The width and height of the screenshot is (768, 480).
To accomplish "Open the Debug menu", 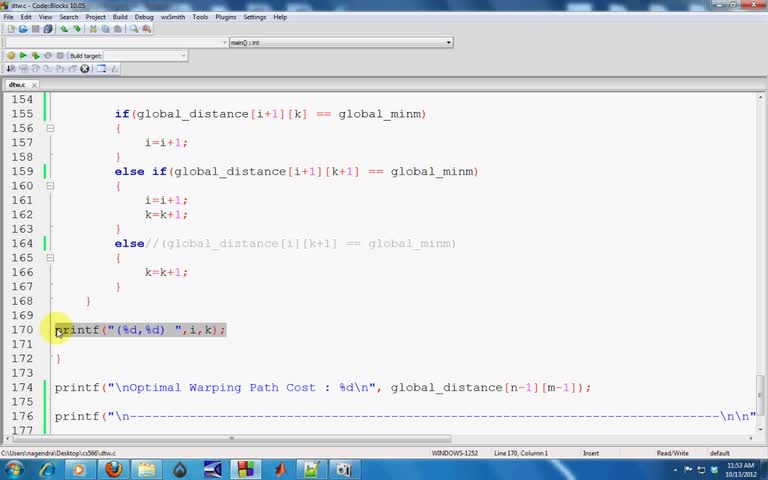I will [144, 17].
